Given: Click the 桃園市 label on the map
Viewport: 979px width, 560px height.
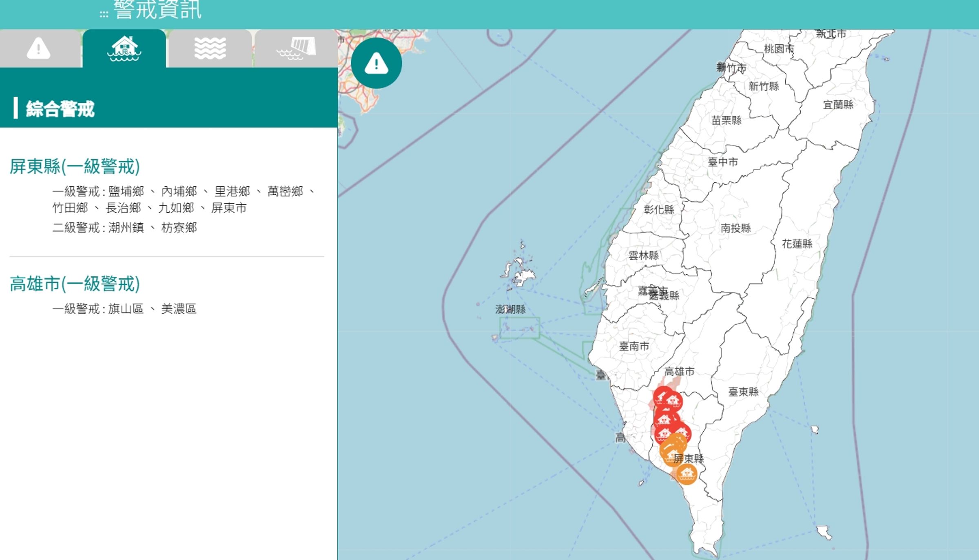Looking at the screenshot, I should 779,49.
